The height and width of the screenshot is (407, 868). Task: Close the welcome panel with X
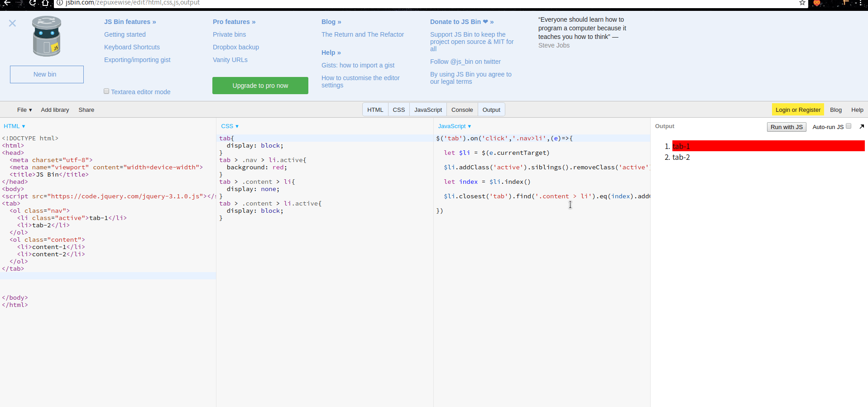(12, 23)
